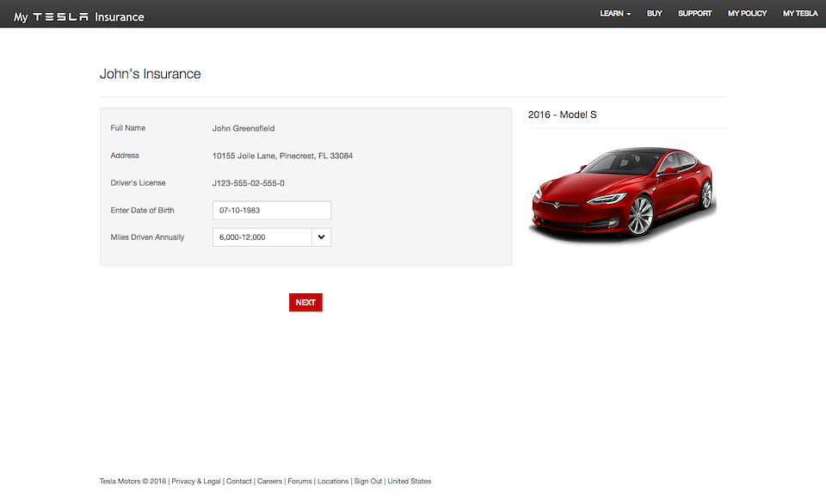Select United States region link
Viewport: 826px width, 504px height.
coord(410,482)
